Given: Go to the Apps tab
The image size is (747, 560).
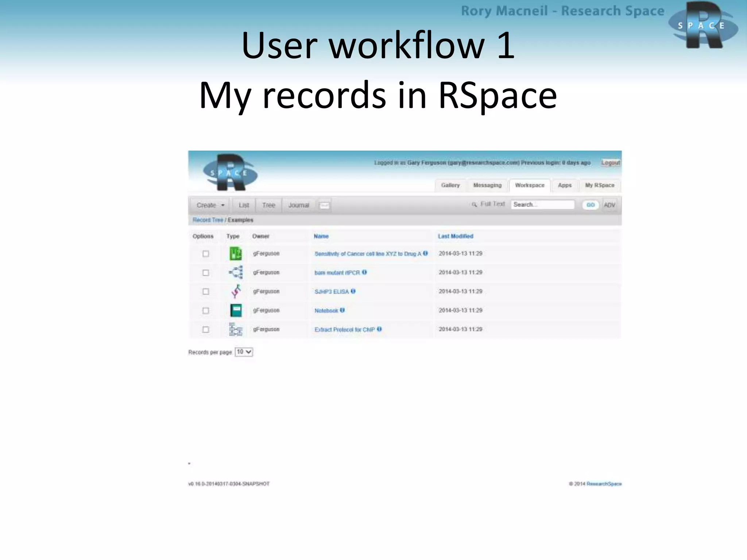Looking at the screenshot, I should tap(565, 185).
